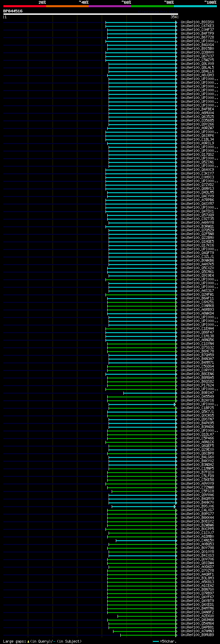The image size is (220, 644).
Task: Click the =50char. scale legend
Action: (165, 641)
